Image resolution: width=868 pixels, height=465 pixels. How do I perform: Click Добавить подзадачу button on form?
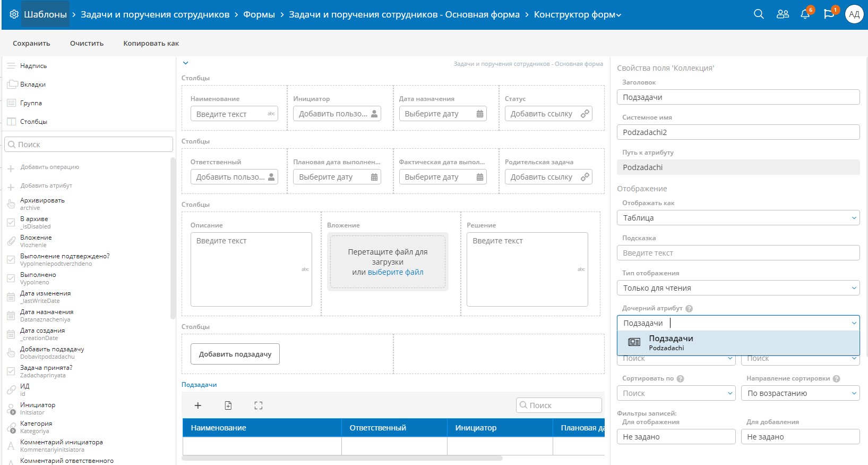(x=235, y=354)
